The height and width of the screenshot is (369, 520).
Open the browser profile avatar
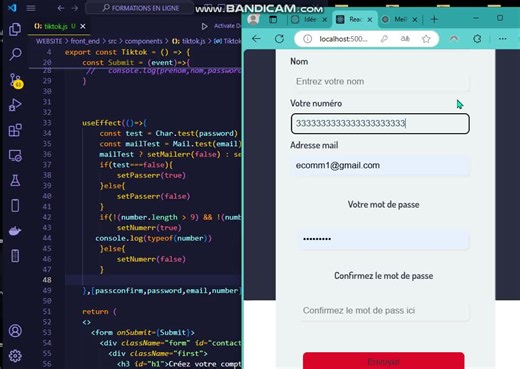[x=254, y=19]
